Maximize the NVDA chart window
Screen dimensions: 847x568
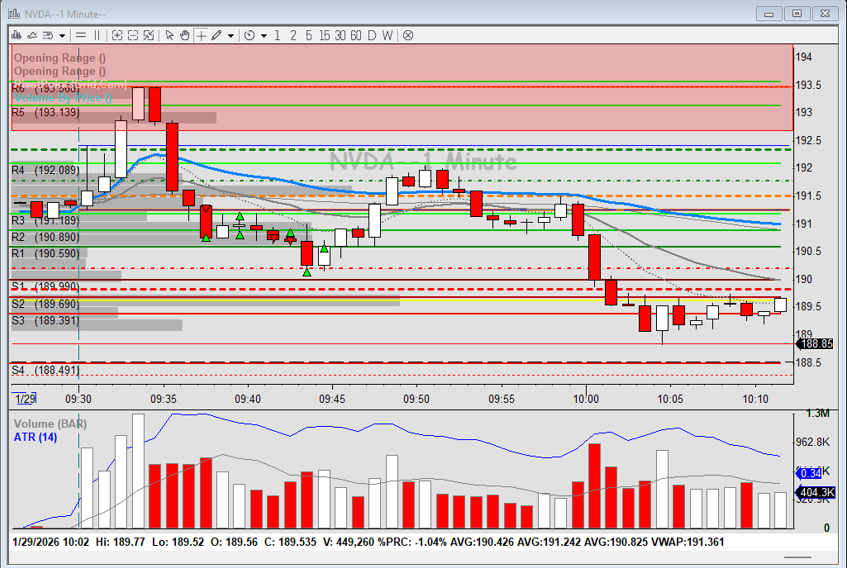(x=797, y=14)
